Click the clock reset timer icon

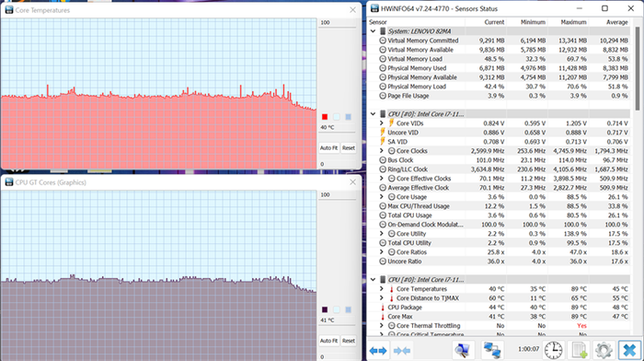[553, 350]
